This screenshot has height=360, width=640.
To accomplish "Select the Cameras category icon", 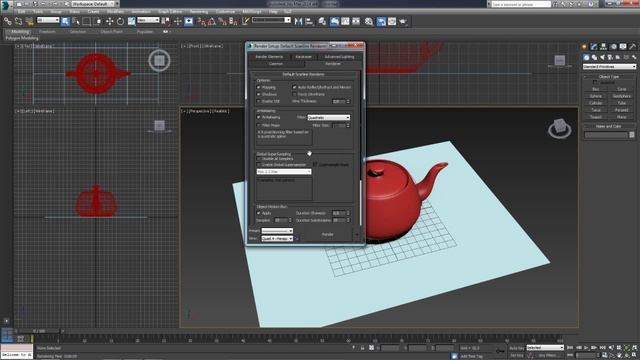I will [x=610, y=58].
